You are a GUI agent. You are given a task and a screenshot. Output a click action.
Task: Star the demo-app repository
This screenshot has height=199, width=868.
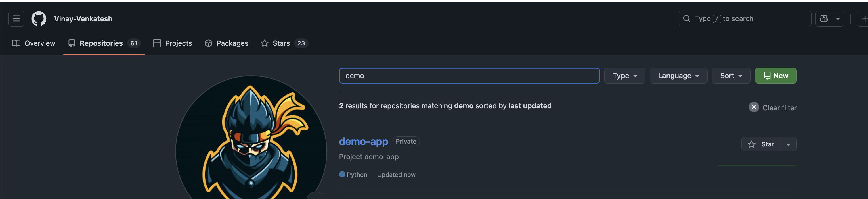(x=761, y=144)
